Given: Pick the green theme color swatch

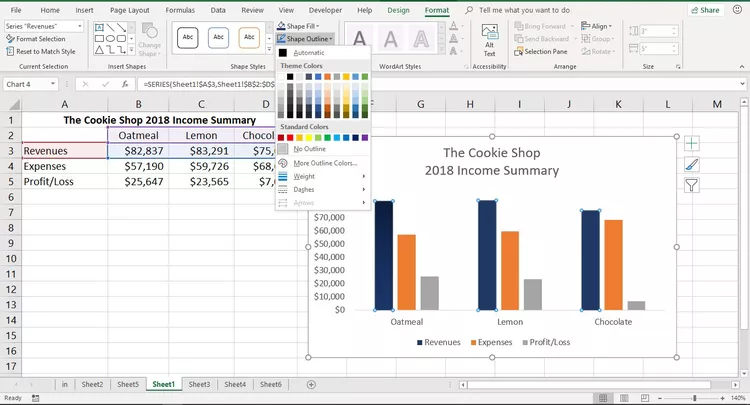Looking at the screenshot, I should click(x=364, y=77).
